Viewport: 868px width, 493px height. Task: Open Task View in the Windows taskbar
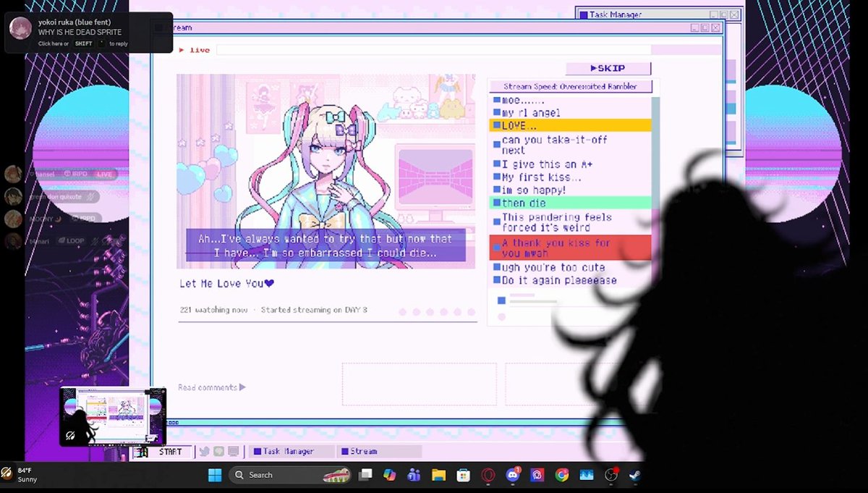tap(366, 475)
